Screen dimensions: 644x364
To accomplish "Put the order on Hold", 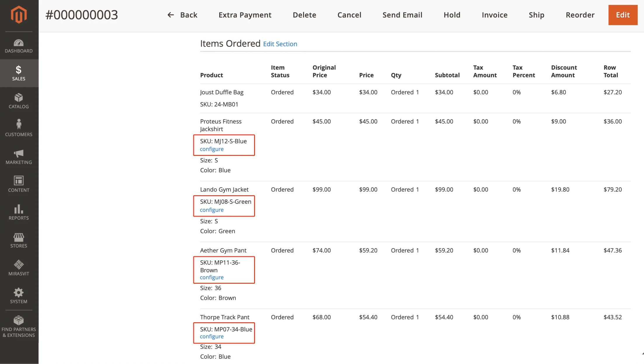I will [452, 15].
